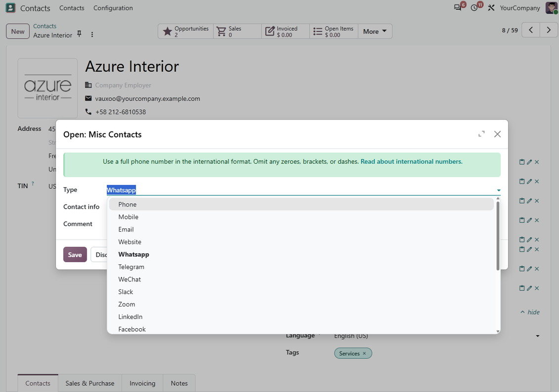Open the Opportunities stat button
This screenshot has height=392, width=559.
coord(186,31)
